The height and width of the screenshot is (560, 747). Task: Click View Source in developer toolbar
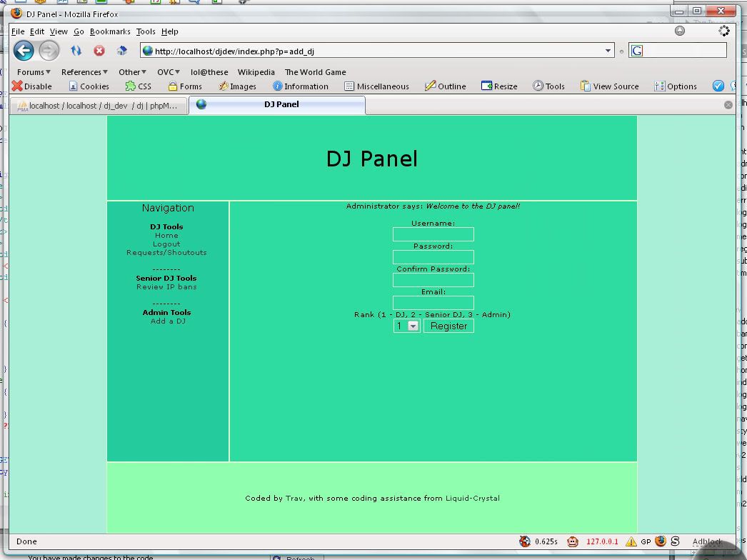click(609, 86)
